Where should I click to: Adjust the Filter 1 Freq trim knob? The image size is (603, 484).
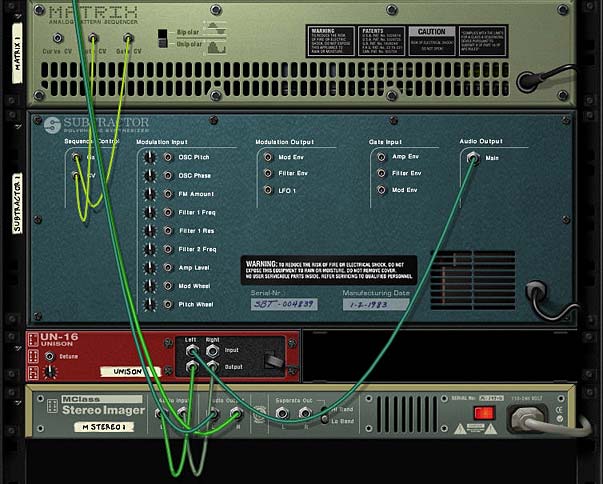150,213
